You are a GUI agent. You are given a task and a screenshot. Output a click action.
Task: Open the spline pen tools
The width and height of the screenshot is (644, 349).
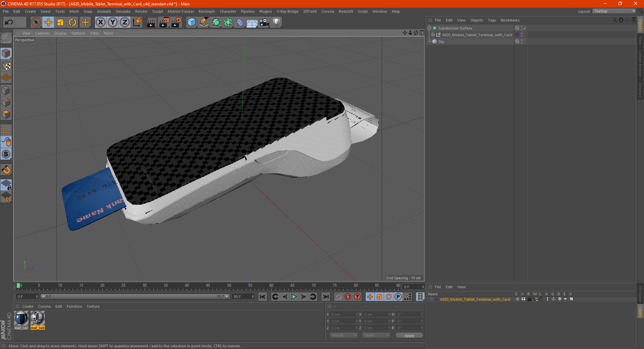click(204, 22)
